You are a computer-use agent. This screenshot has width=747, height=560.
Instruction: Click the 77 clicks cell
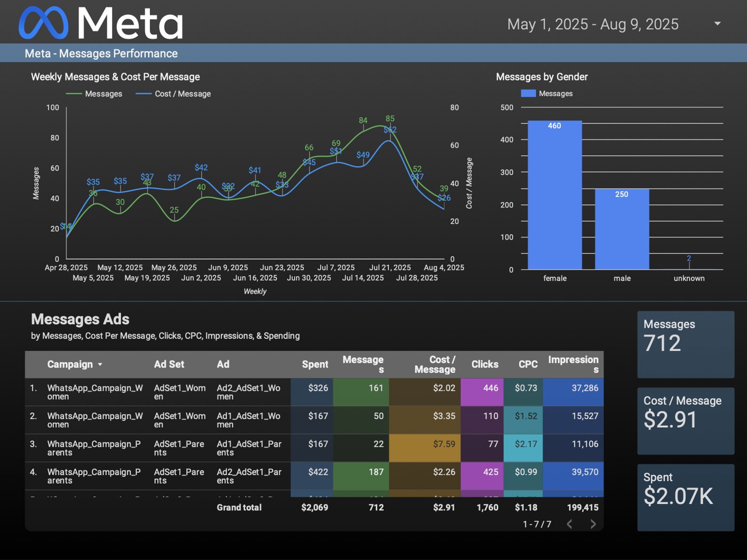[x=482, y=449]
